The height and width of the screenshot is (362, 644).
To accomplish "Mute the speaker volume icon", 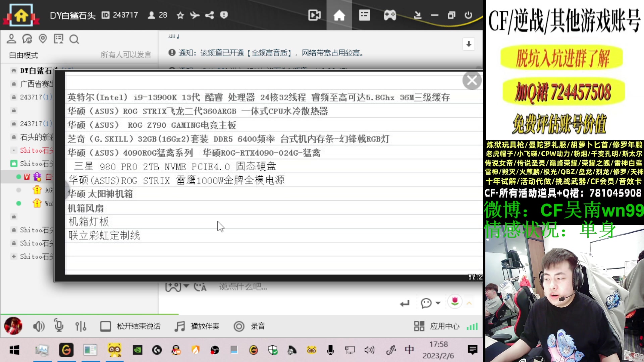I will [39, 326].
